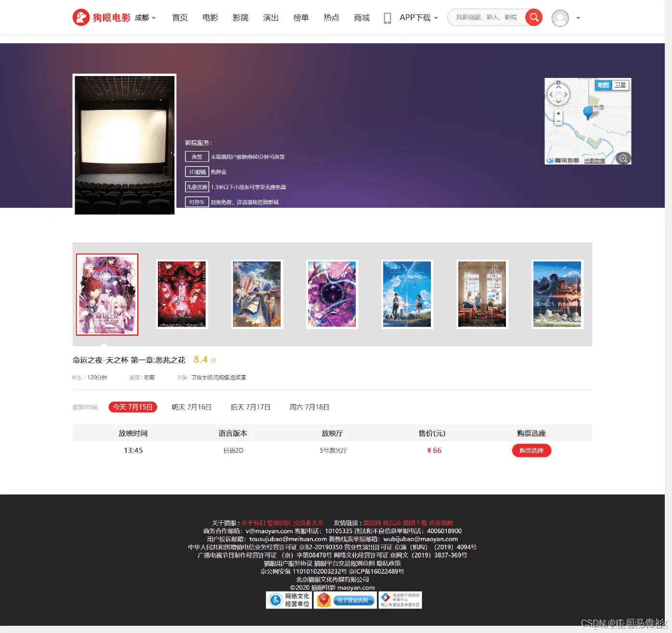
Task: Pan the map down with the arrow
Action: tap(558, 101)
